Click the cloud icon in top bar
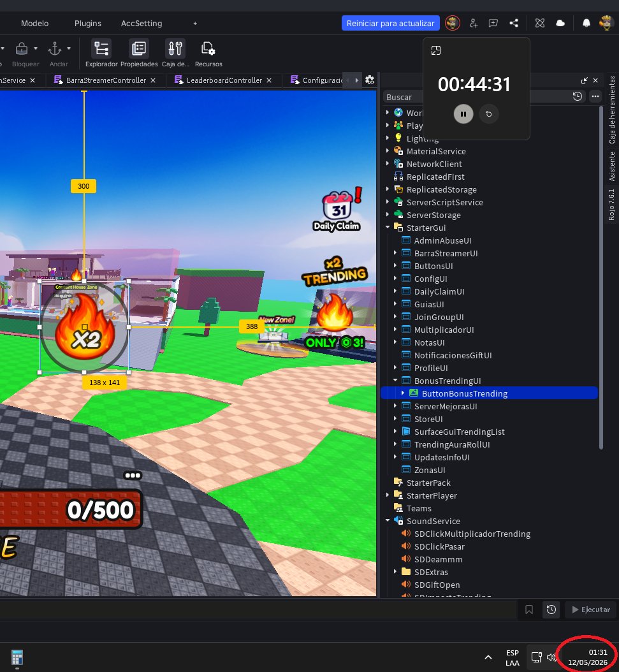The height and width of the screenshot is (672, 619). point(560,23)
